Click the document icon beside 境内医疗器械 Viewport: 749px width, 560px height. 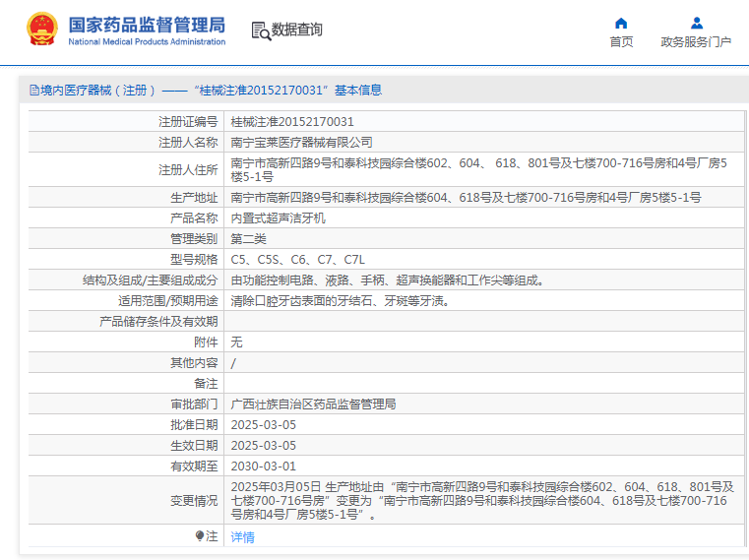[x=33, y=90]
